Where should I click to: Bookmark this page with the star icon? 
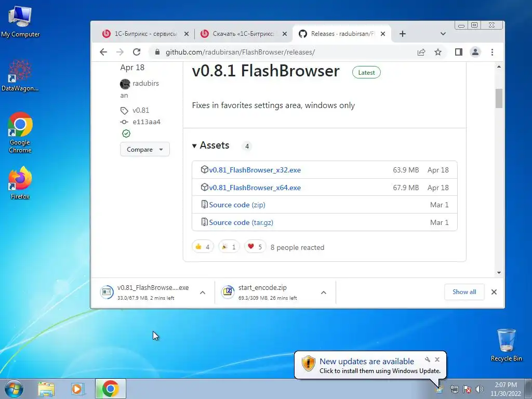438,52
